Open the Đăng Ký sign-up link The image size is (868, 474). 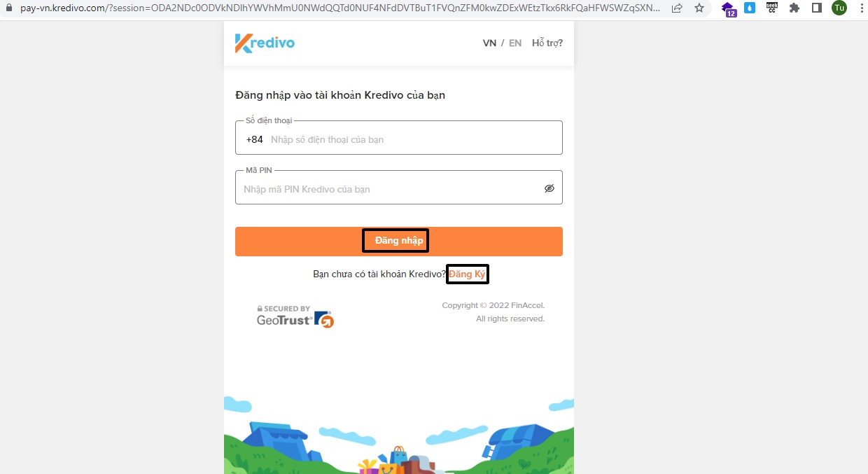tap(467, 274)
